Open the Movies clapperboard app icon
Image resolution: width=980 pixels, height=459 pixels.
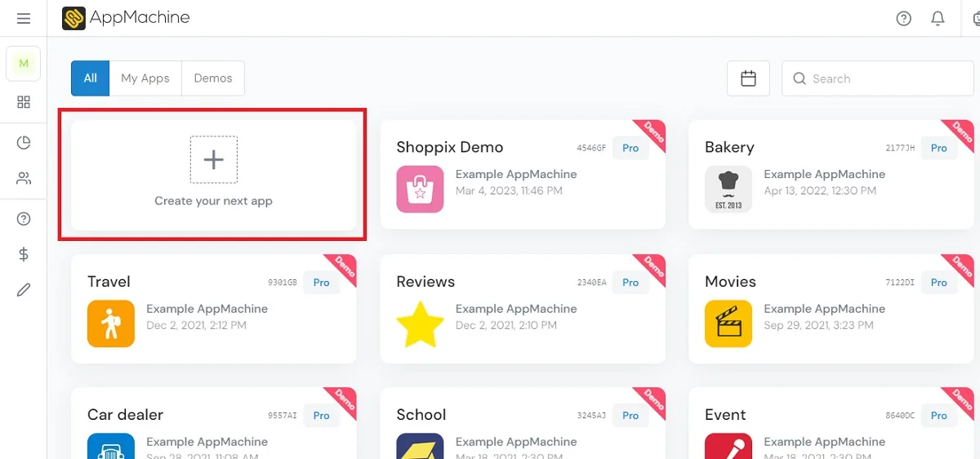pos(728,324)
